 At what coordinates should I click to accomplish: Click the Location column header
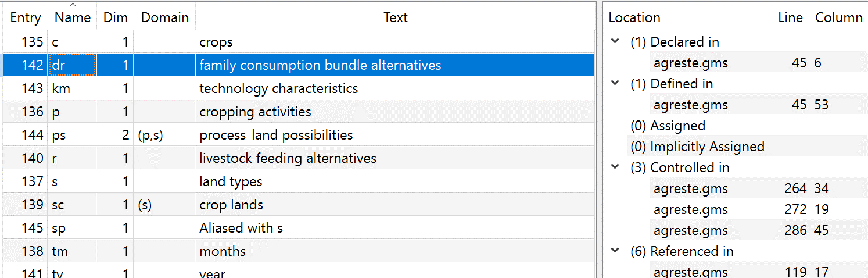[634, 17]
